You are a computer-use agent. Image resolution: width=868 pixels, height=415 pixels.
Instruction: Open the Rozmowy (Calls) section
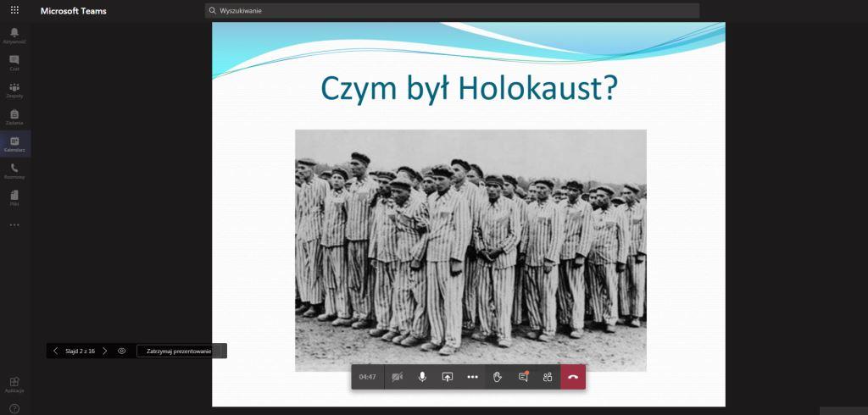[x=14, y=171]
